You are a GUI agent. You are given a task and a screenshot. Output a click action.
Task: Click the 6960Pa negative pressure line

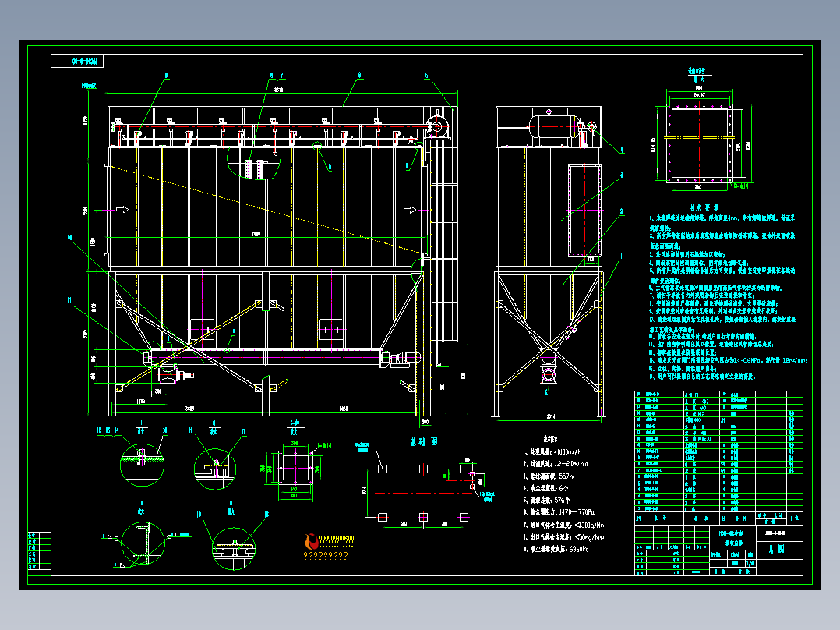556,550
